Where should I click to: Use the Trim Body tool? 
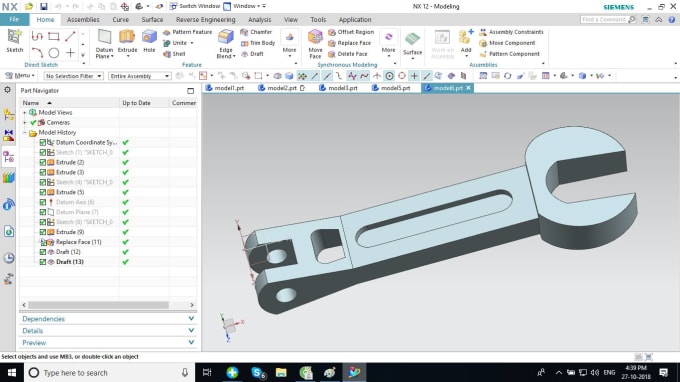(x=258, y=43)
